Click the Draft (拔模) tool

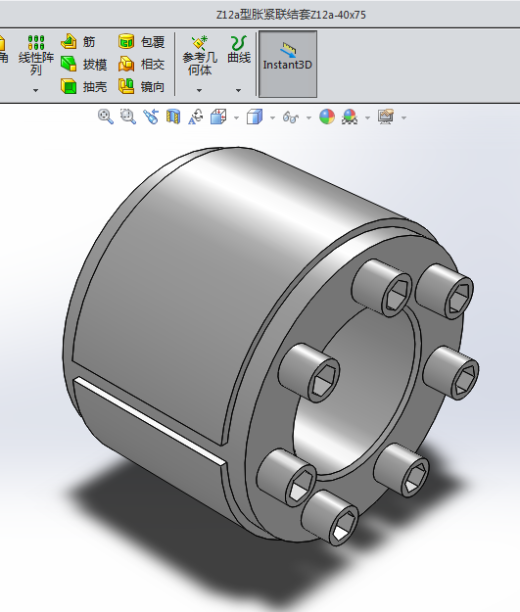[84, 64]
